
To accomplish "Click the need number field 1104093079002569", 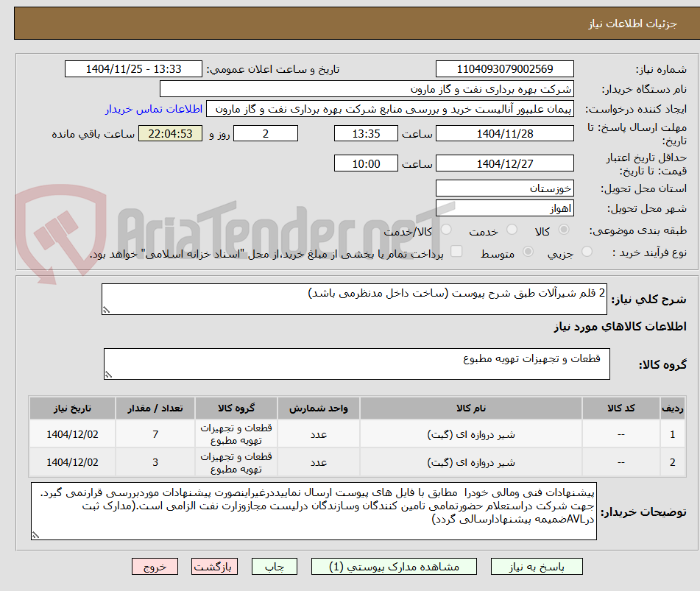I will pos(505,69).
